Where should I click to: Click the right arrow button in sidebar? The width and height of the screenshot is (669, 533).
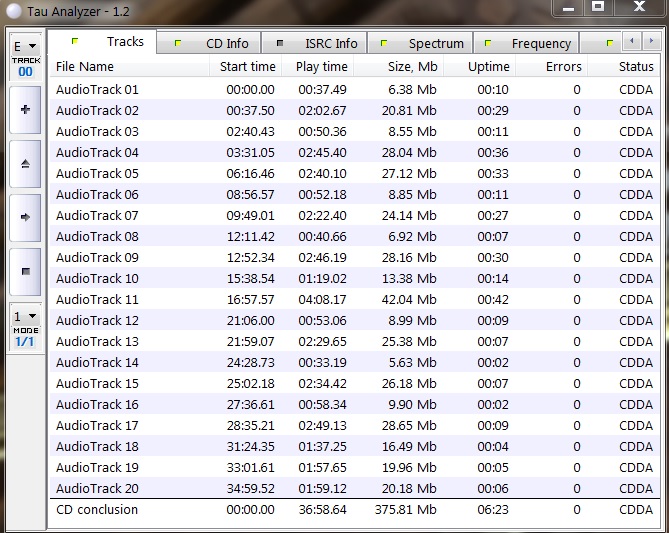tap(25, 217)
